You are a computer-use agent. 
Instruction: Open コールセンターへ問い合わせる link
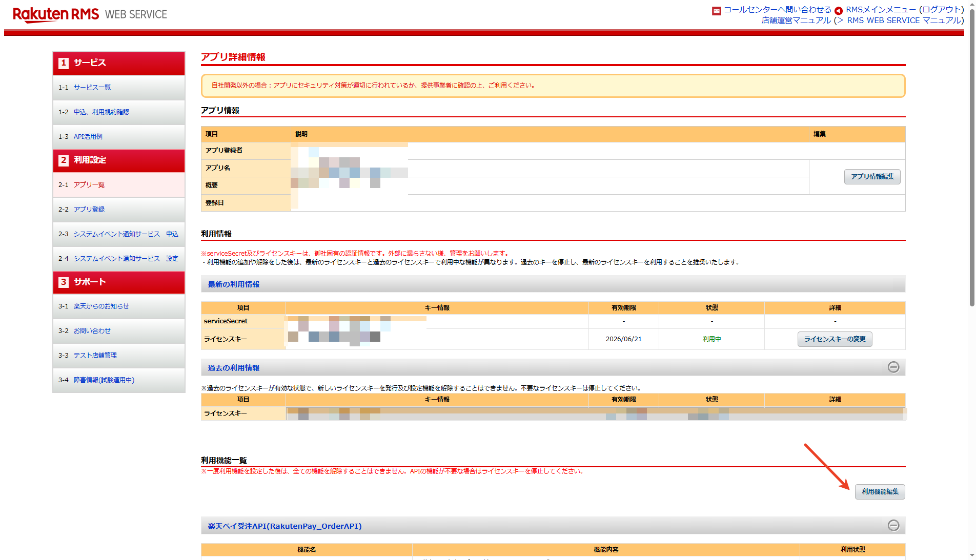coord(777,10)
